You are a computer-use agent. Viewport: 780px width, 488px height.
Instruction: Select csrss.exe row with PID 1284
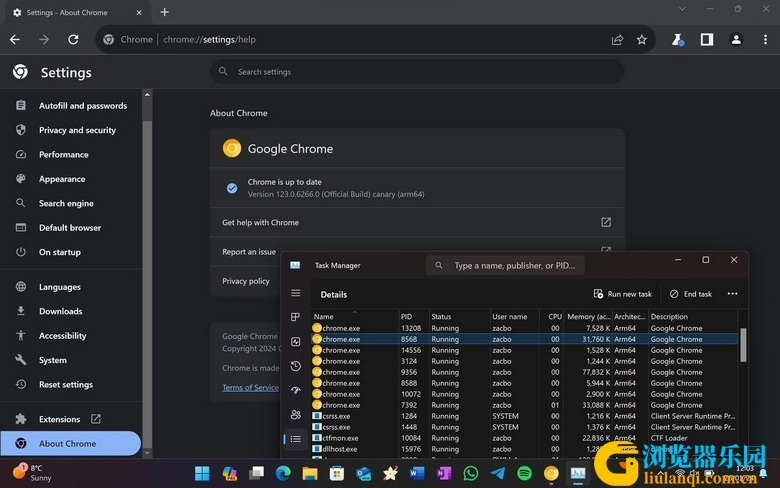point(524,415)
